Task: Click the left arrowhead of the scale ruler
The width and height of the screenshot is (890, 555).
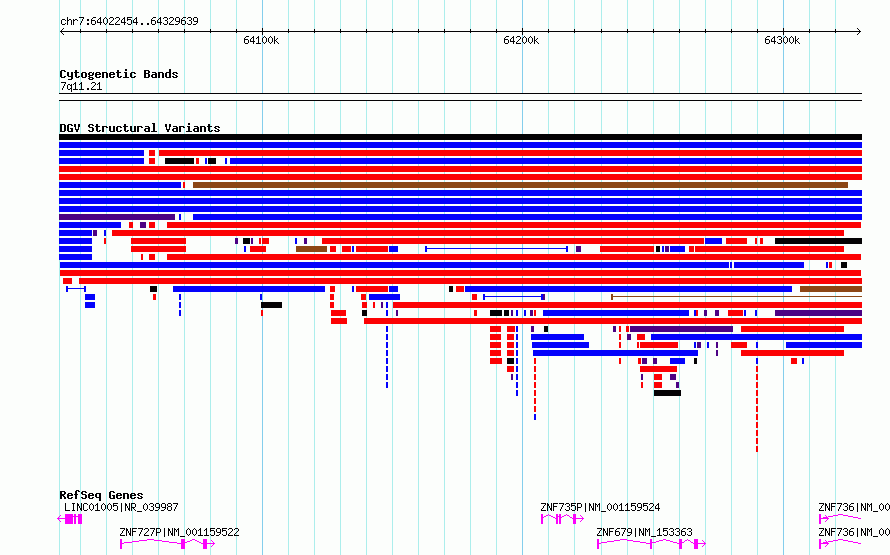Action: (x=62, y=32)
